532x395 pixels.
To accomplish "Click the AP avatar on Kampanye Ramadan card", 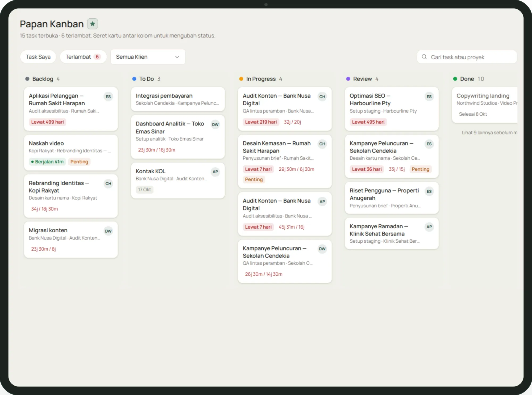I will [429, 227].
